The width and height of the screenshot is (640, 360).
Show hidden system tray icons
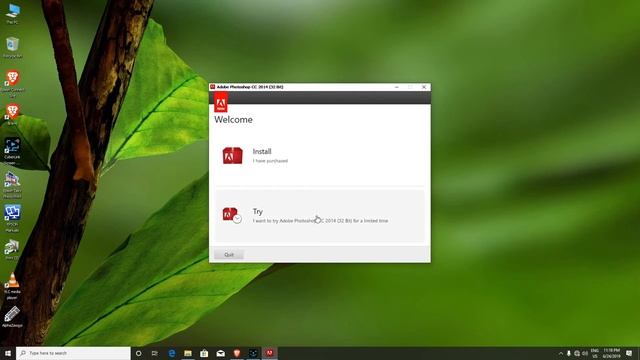[561, 353]
